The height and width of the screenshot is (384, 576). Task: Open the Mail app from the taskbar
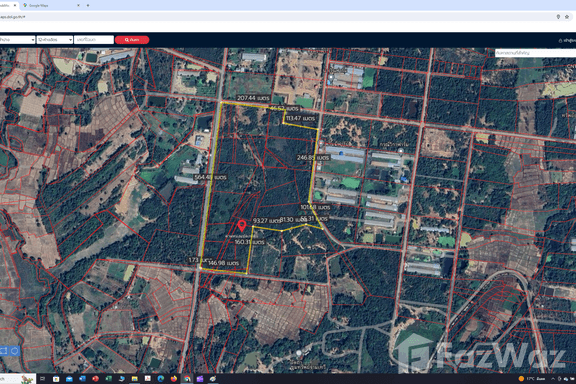click(x=69, y=379)
